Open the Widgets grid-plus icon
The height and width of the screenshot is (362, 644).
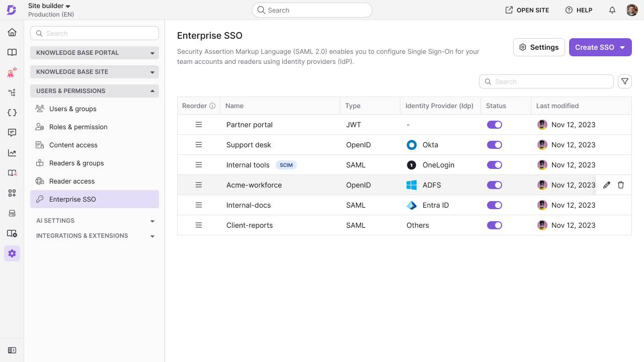12,193
